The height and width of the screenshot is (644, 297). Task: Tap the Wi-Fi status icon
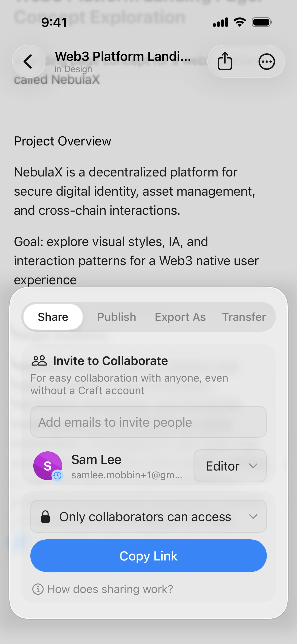[239, 22]
